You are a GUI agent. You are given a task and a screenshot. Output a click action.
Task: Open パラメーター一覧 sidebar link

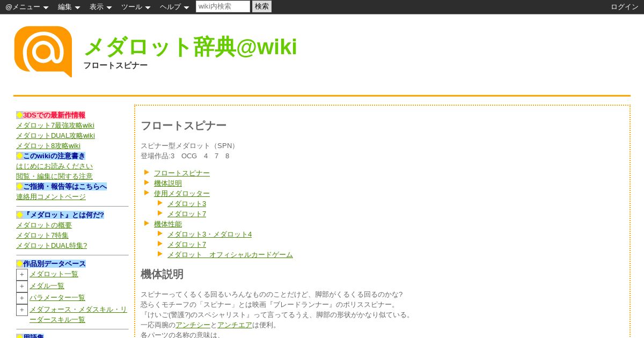coord(57,298)
